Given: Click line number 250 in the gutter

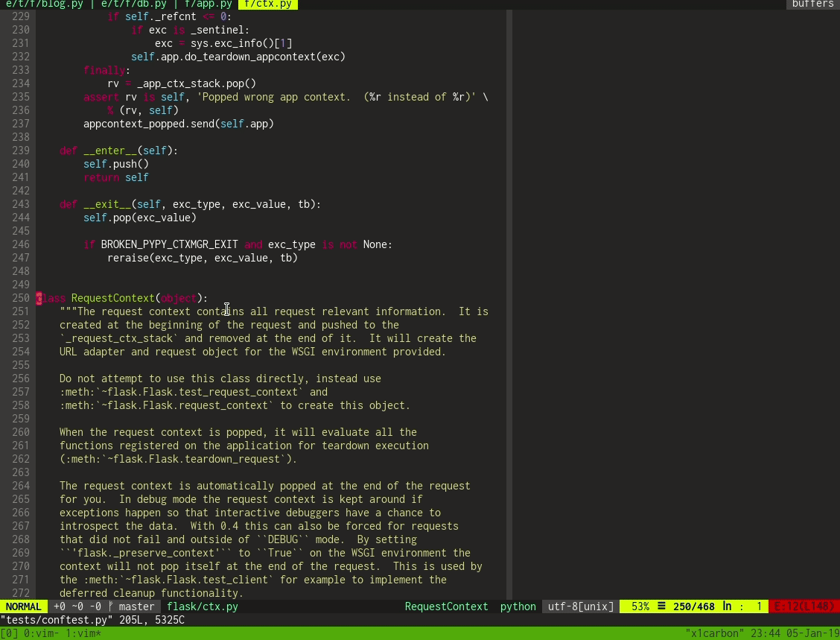Looking at the screenshot, I should pos(21,298).
